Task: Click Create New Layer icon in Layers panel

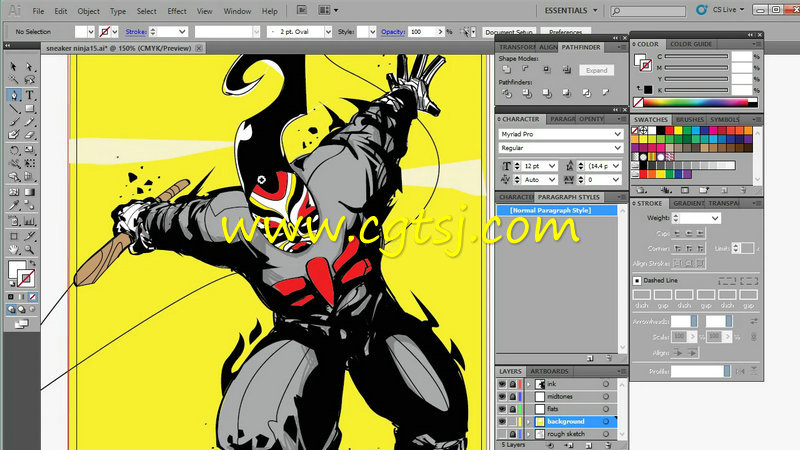Action: pos(589,445)
